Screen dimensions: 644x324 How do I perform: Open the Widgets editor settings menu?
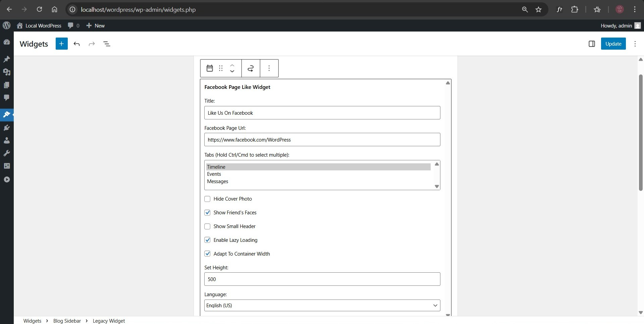pyautogui.click(x=636, y=44)
